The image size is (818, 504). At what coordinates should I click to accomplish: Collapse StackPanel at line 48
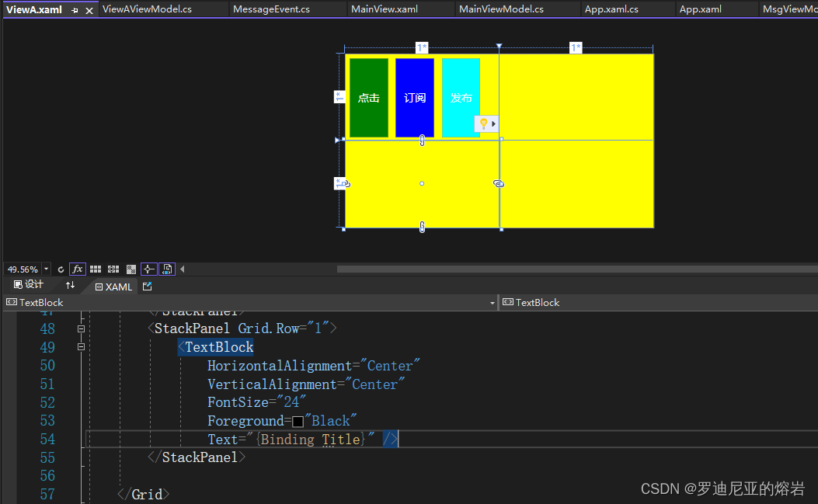pos(81,328)
